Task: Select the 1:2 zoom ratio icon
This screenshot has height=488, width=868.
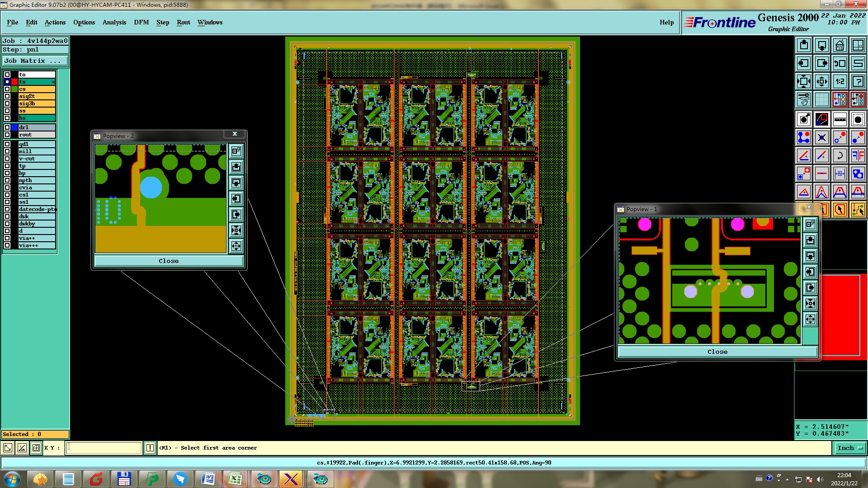Action: tap(840, 81)
